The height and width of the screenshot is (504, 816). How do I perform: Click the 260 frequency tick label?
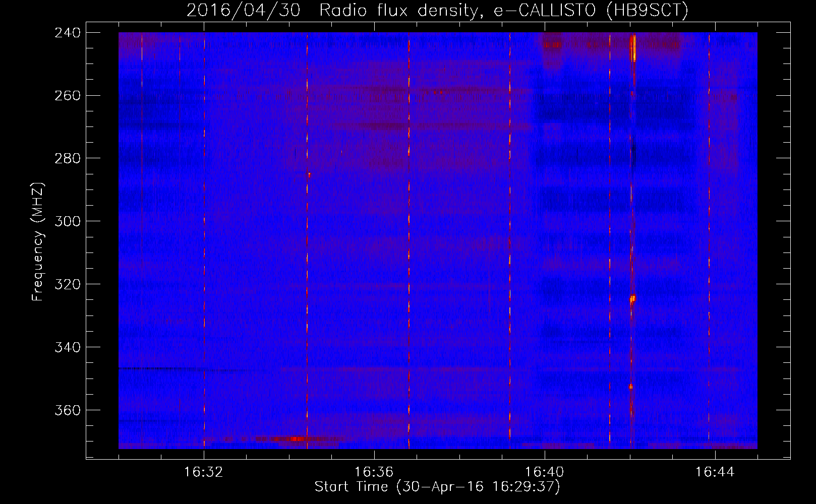[x=68, y=95]
